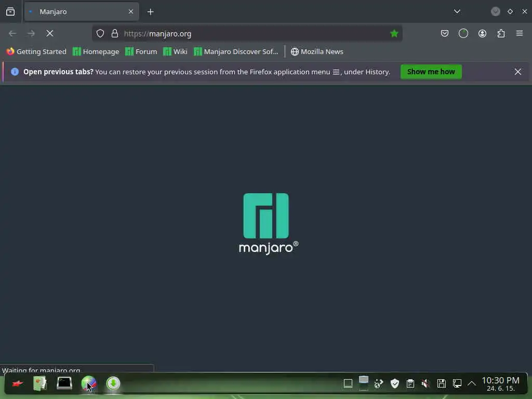The width and height of the screenshot is (532, 399).
Task: Open the security shield tray icon
Action: coord(395,384)
